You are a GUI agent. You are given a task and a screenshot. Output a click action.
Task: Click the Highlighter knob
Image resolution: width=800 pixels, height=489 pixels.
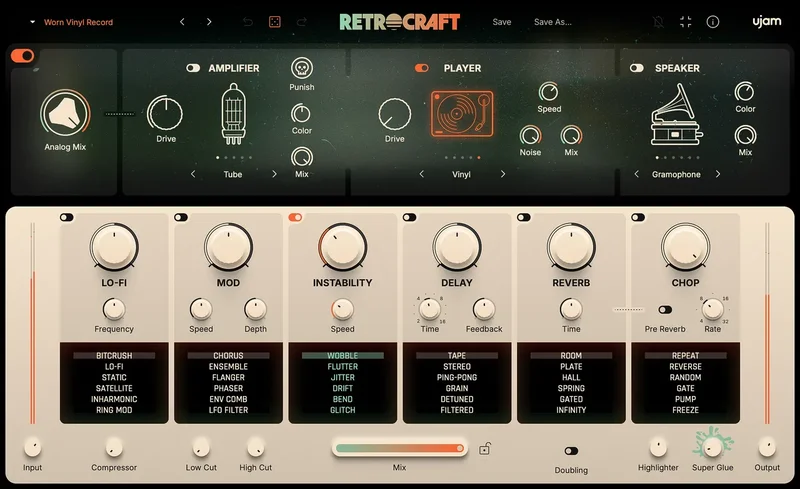click(x=658, y=448)
